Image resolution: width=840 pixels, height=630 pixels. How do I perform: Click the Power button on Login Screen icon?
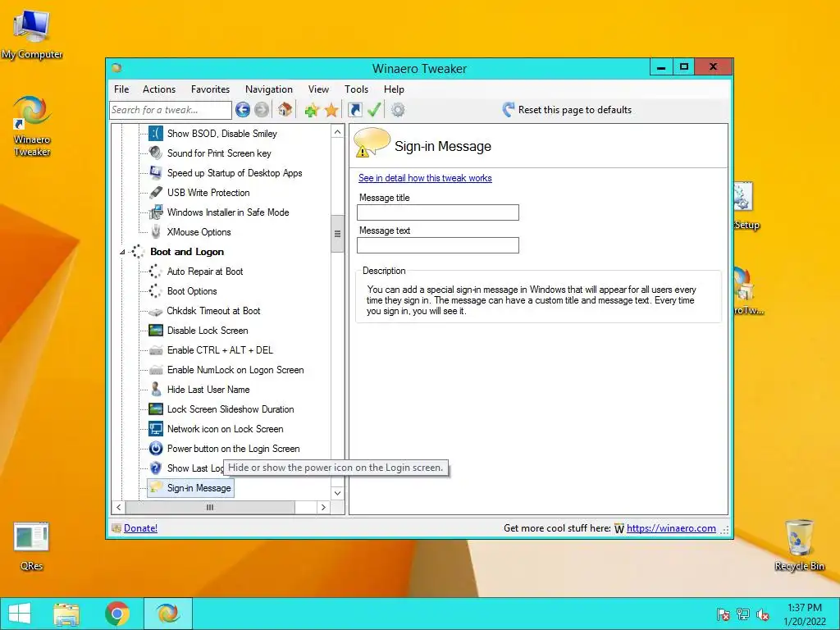155,449
